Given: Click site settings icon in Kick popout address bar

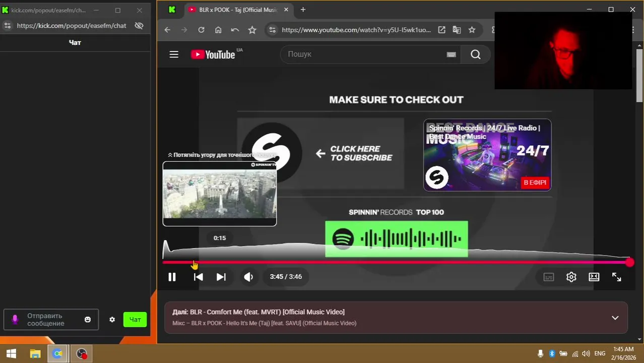Looking at the screenshot, I should pyautogui.click(x=7, y=26).
